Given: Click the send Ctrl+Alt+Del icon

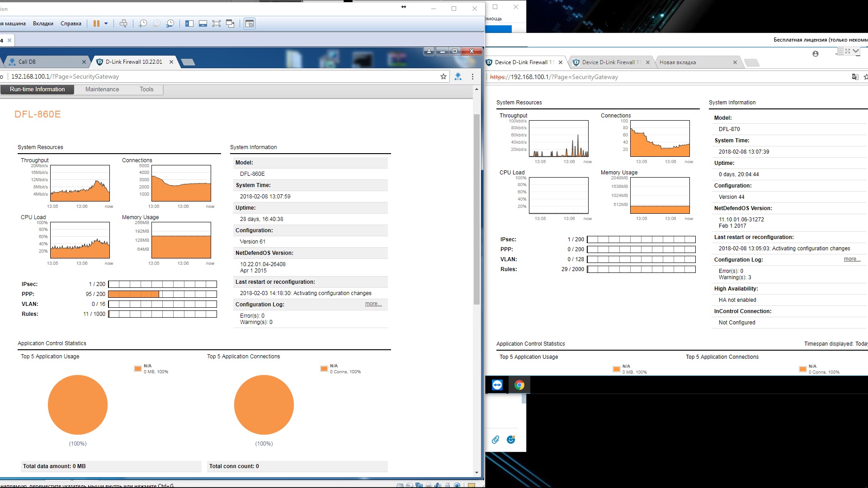Looking at the screenshot, I should 123,23.
